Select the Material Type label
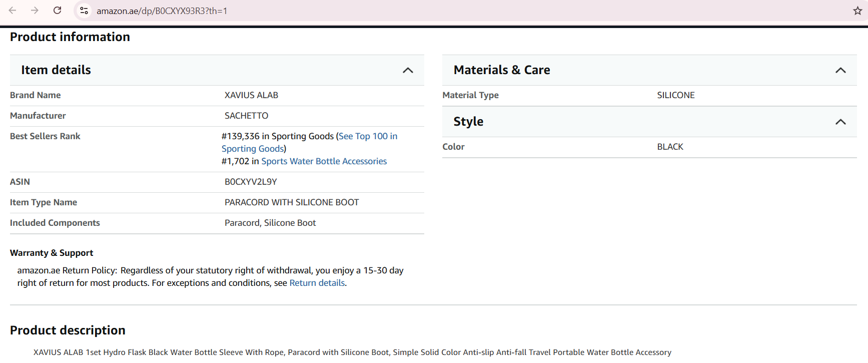This screenshot has width=868, height=363. pos(470,95)
